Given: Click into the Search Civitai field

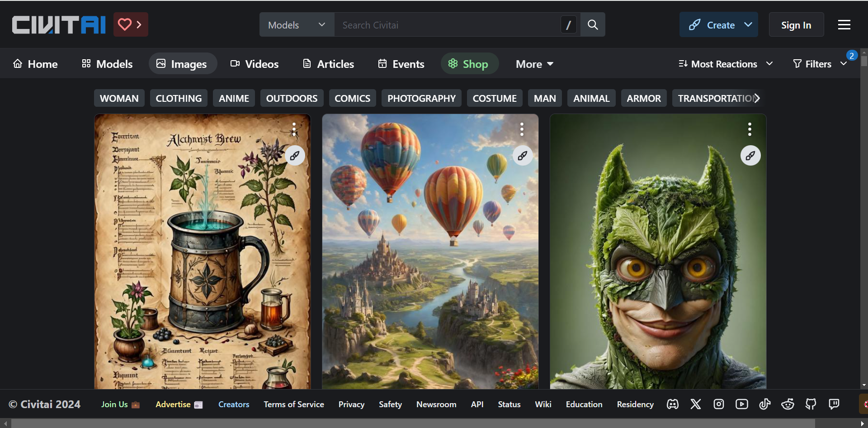Looking at the screenshot, I should [448, 25].
